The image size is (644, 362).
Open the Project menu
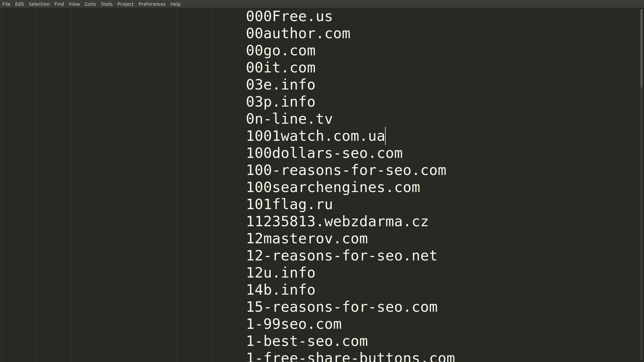click(x=125, y=4)
